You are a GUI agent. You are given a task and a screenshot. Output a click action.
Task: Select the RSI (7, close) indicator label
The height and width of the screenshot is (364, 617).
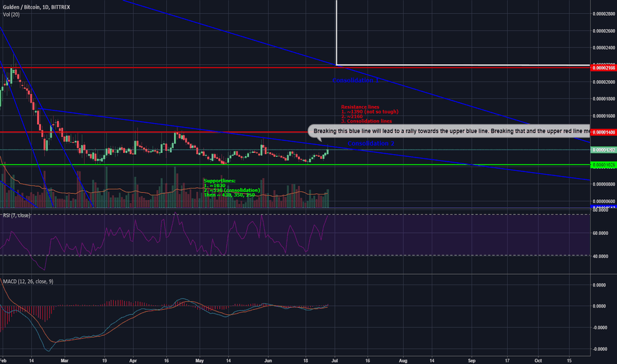coord(16,215)
